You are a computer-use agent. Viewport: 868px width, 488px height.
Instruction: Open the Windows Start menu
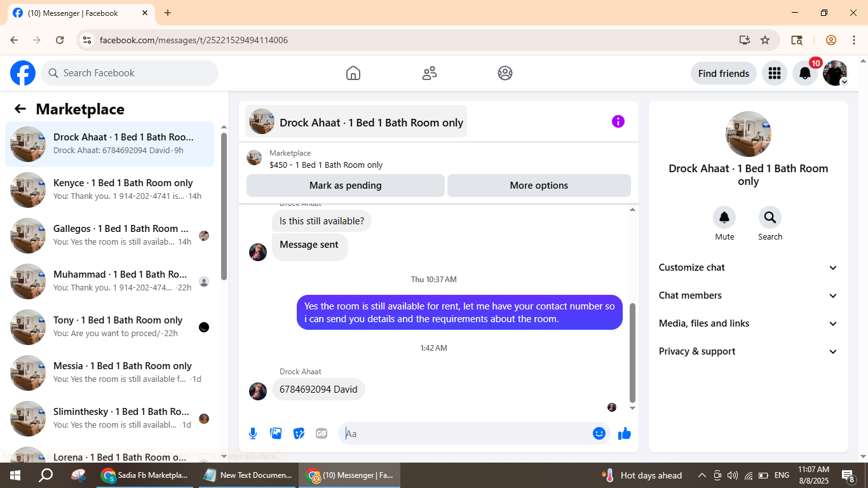[14, 475]
